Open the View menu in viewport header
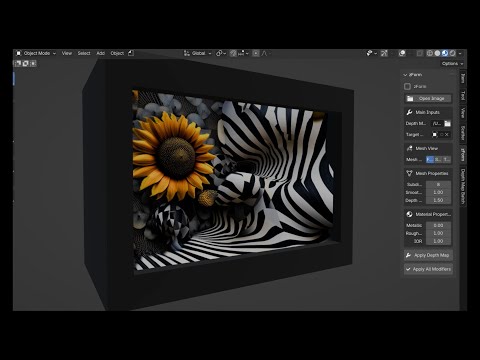Screen dimensions: 480x360 click(x=67, y=53)
